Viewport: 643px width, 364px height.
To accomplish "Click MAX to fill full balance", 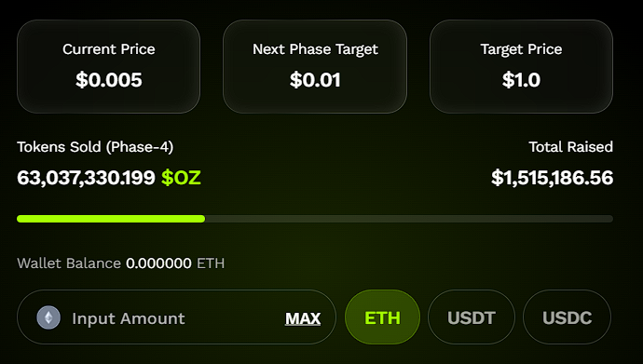I will click(303, 318).
